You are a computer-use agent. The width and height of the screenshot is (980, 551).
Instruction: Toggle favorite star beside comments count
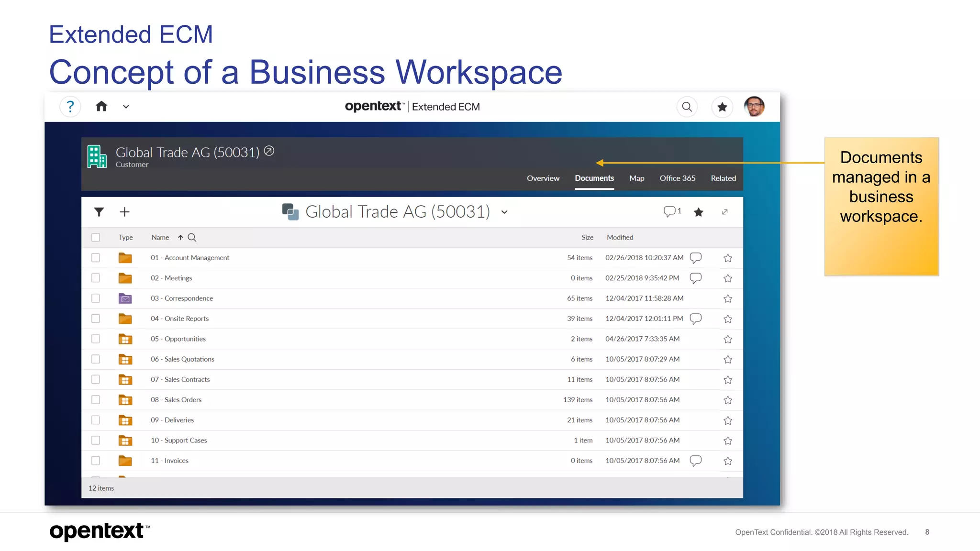pos(699,212)
